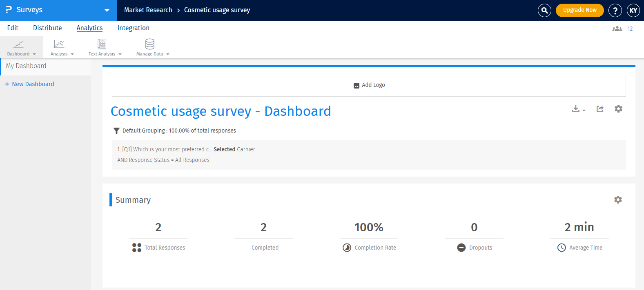
Task: Click the Completed label
Action: (x=265, y=248)
